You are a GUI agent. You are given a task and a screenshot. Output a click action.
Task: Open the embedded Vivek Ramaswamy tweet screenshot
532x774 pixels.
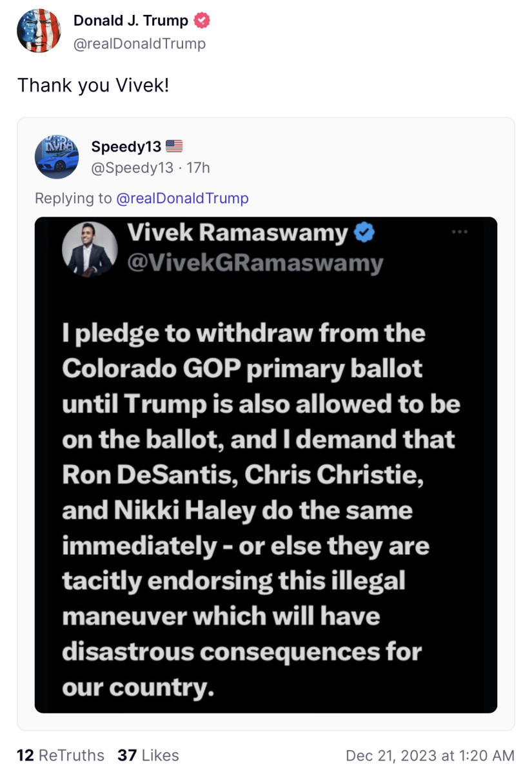pyautogui.click(x=266, y=464)
